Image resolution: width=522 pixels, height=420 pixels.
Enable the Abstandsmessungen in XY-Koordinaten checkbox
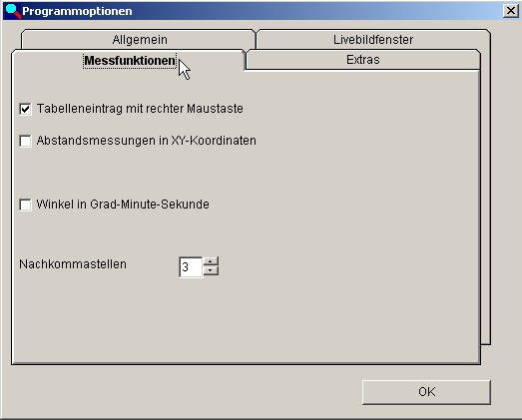click(25, 141)
